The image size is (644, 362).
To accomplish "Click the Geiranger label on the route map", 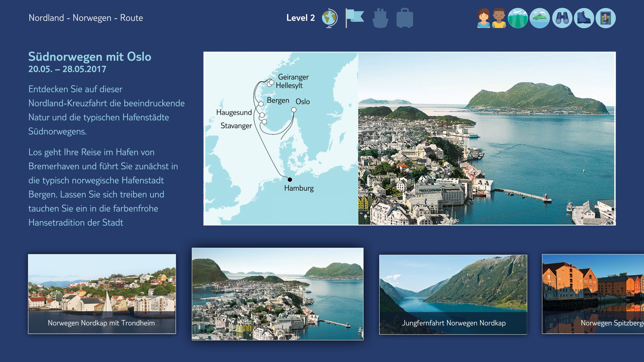I will [293, 77].
